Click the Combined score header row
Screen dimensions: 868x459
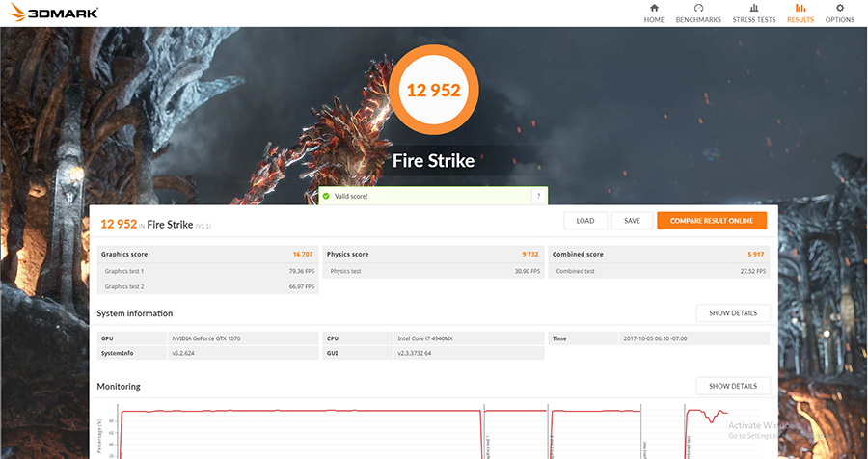coord(660,255)
